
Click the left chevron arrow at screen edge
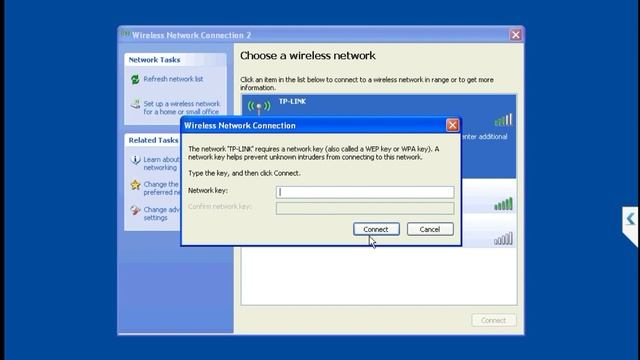click(631, 219)
